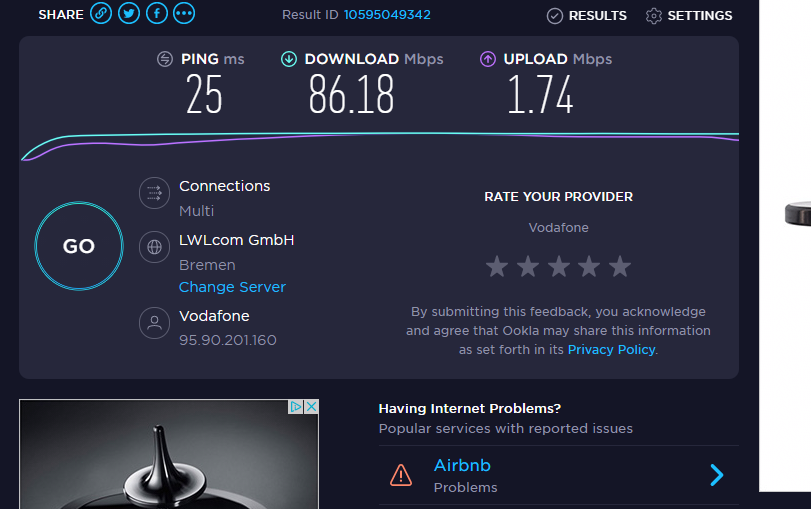The width and height of the screenshot is (811, 509).
Task: Open SETTINGS from the top bar
Action: [x=689, y=16]
